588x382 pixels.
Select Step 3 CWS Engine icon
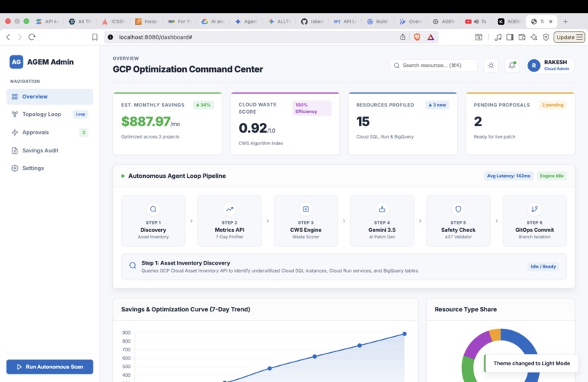point(306,209)
